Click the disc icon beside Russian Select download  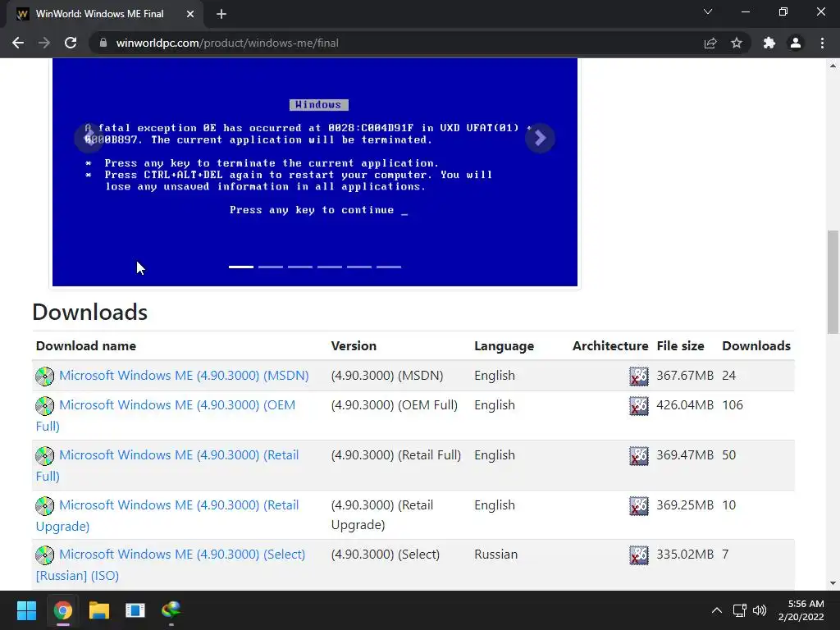(x=45, y=555)
